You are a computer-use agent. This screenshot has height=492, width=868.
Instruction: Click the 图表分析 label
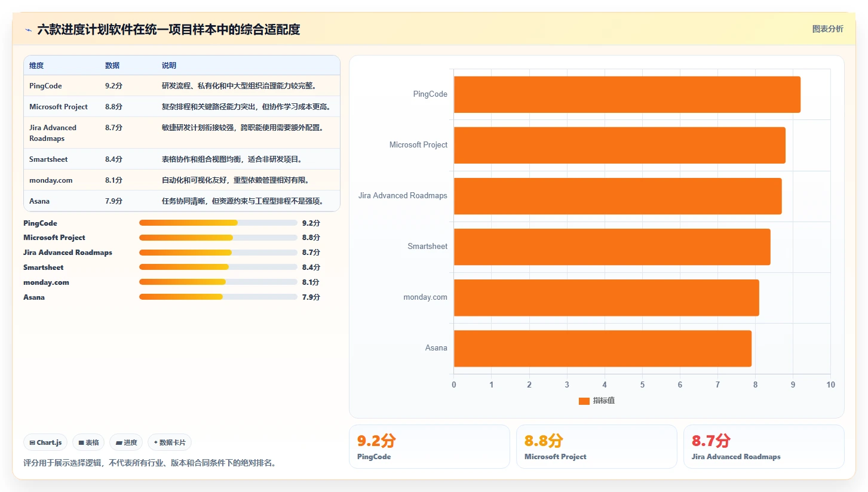click(827, 29)
